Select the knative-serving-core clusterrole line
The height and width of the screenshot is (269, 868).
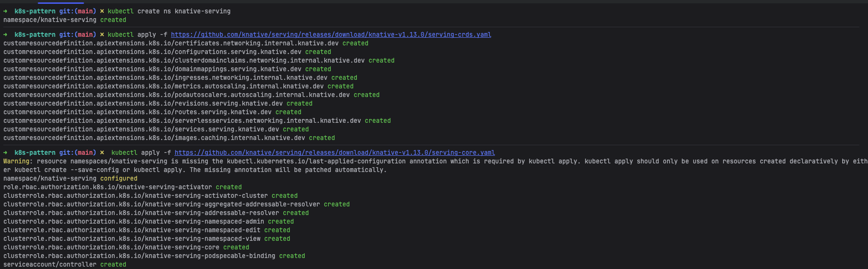[126, 247]
